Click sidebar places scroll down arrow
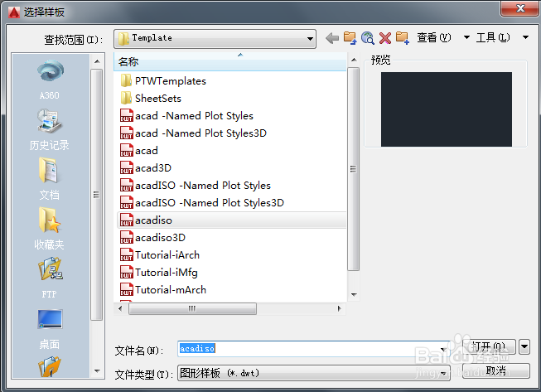 click(x=97, y=371)
